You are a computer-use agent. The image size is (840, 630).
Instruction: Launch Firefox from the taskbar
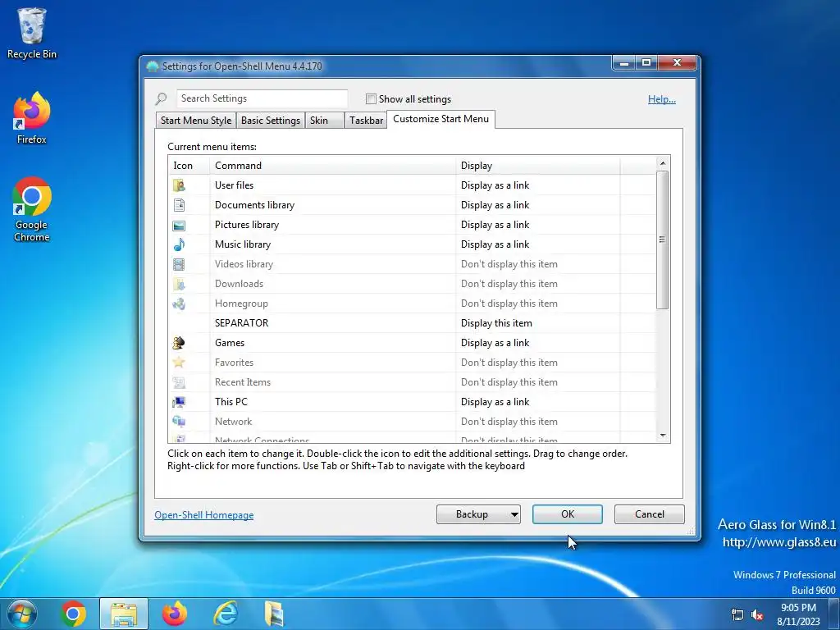tap(175, 614)
